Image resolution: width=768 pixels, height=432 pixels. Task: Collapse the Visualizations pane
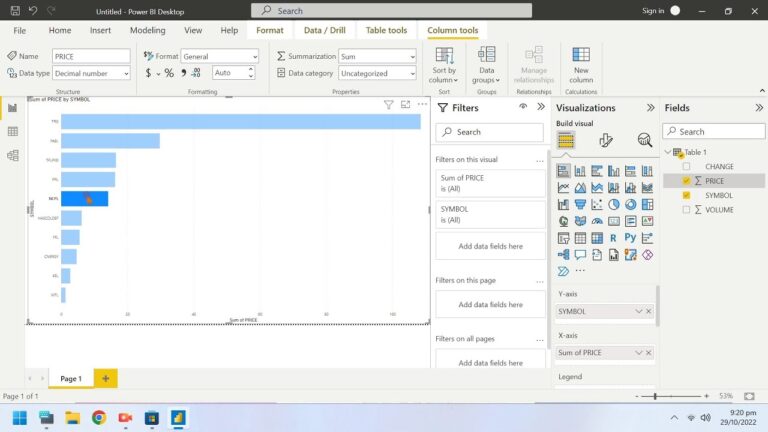650,108
